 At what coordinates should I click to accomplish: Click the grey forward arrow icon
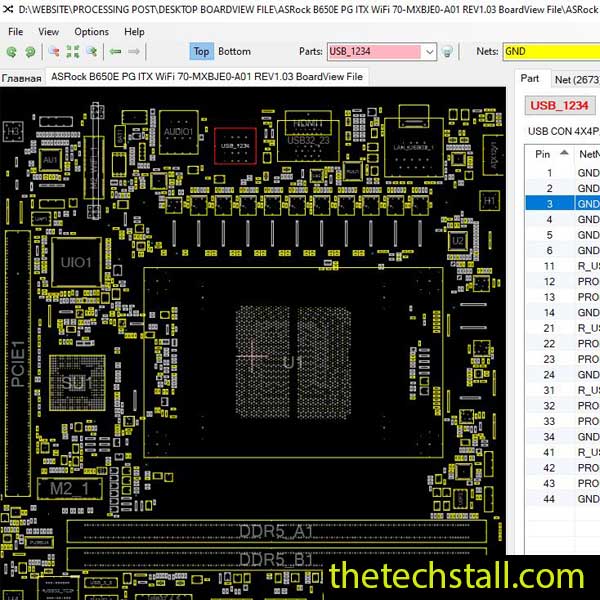[135, 51]
